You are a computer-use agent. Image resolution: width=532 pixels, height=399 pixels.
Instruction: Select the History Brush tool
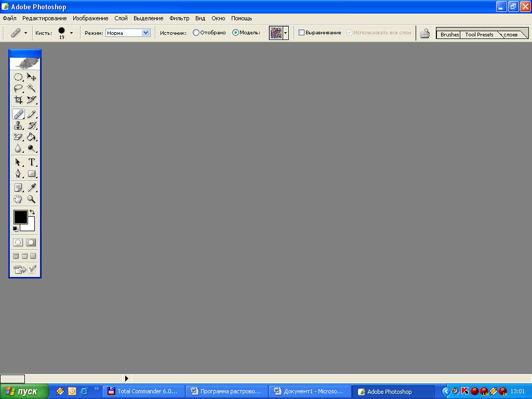click(x=32, y=126)
